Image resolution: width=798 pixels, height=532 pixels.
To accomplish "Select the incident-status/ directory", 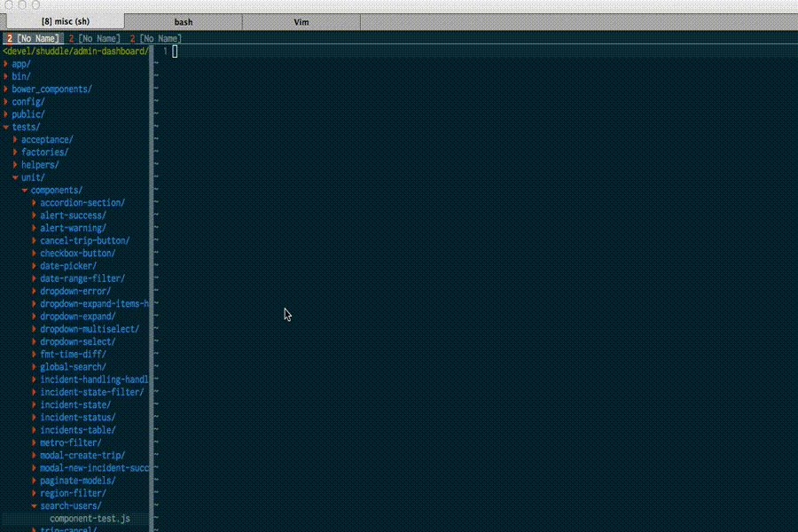I will [78, 418].
